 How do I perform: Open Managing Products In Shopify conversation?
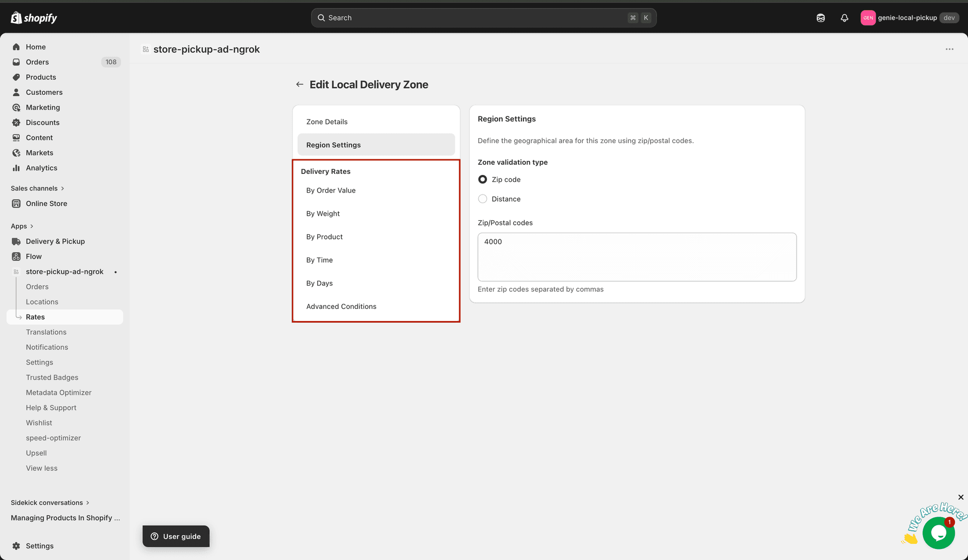pyautogui.click(x=66, y=518)
